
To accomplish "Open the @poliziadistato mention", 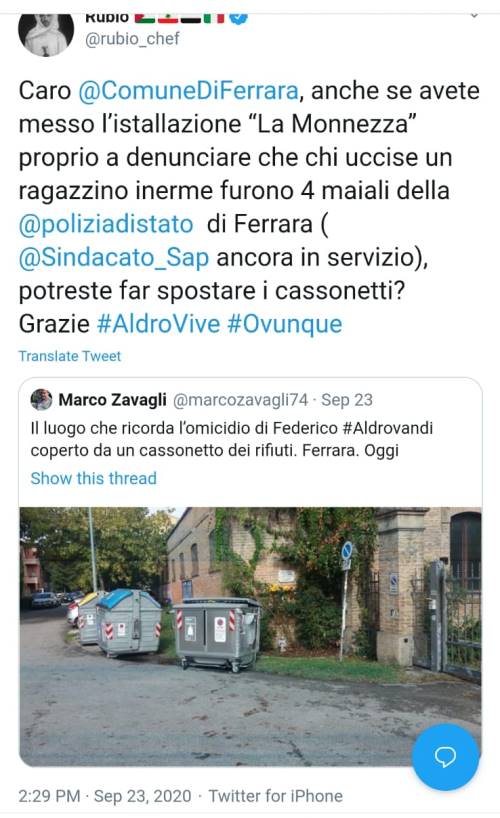I will coord(106,224).
